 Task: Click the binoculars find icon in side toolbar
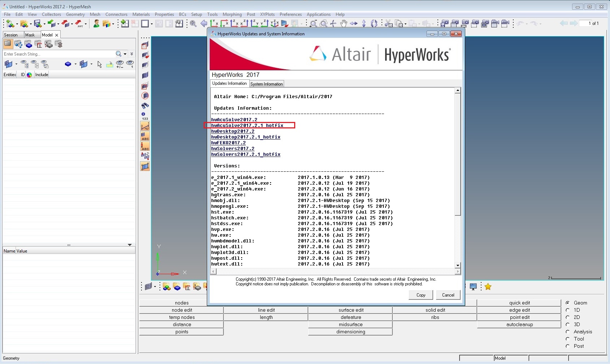tap(145, 106)
